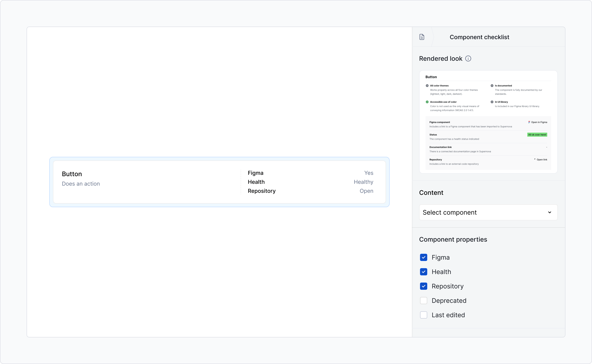The height and width of the screenshot is (364, 592).
Task: Enable the Last edited checkbox
Action: pyautogui.click(x=423, y=315)
